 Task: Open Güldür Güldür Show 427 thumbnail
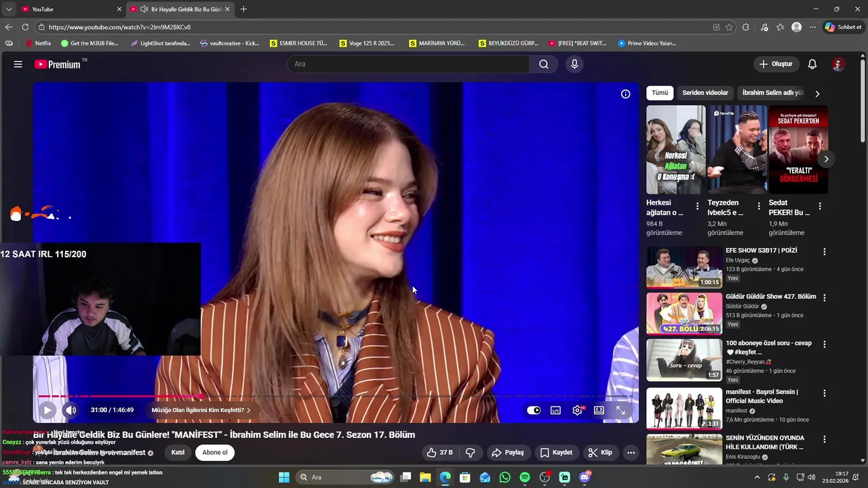pos(684,314)
